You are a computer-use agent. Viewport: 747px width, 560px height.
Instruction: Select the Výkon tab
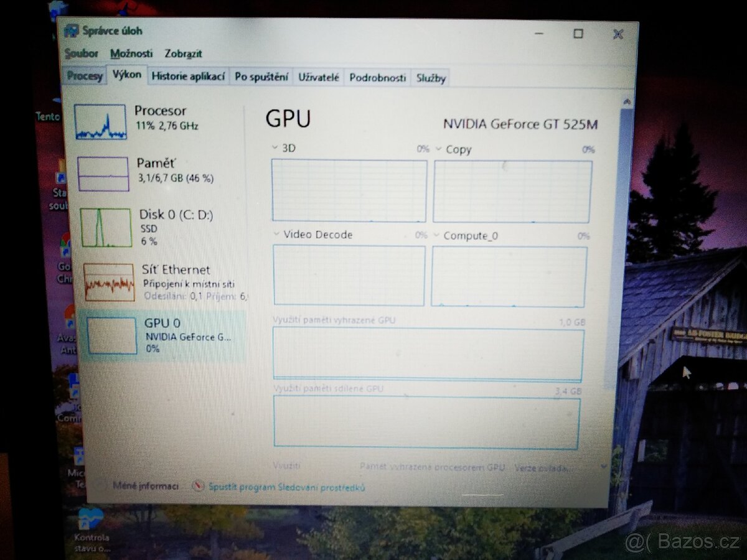tap(127, 75)
